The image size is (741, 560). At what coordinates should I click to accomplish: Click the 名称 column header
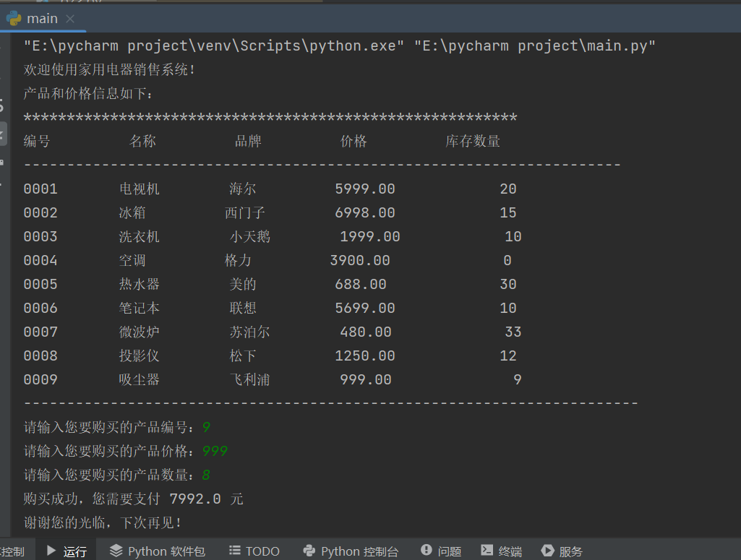pos(142,141)
